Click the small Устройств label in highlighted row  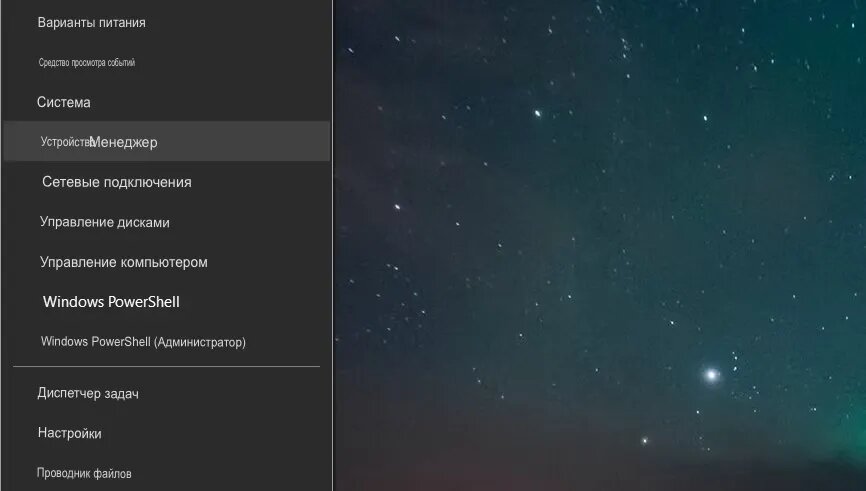(65, 141)
